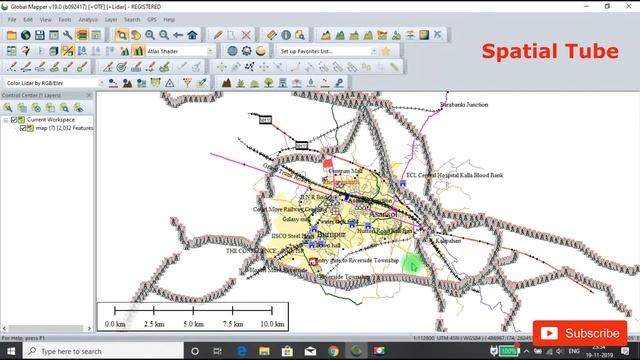The height and width of the screenshot is (360, 640).
Task: Show hidden system tray icons chevron
Action: tap(527, 351)
